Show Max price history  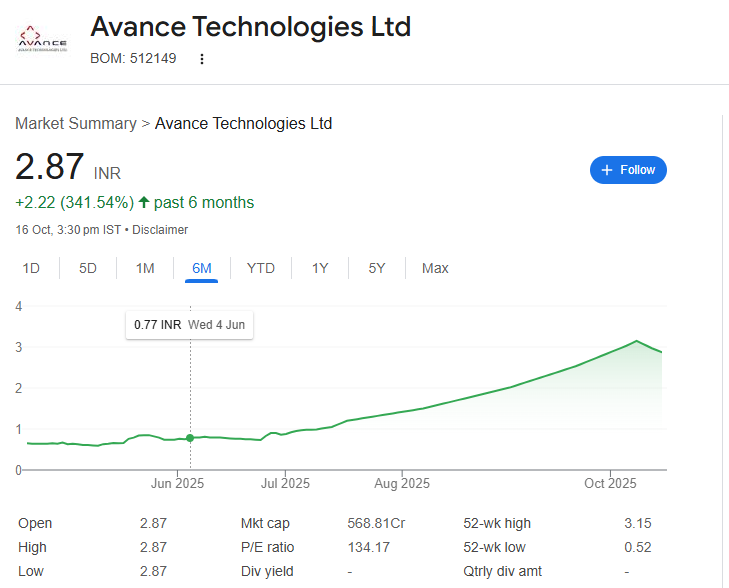click(435, 268)
